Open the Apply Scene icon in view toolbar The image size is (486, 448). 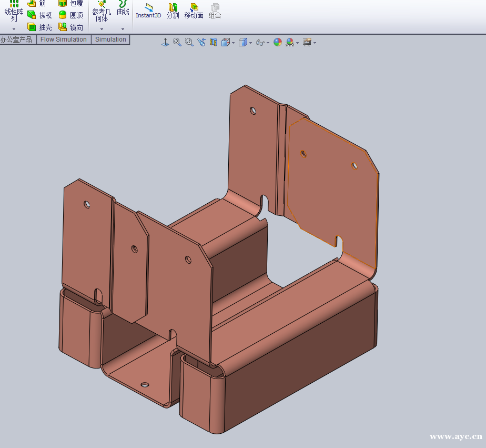pyautogui.click(x=289, y=42)
